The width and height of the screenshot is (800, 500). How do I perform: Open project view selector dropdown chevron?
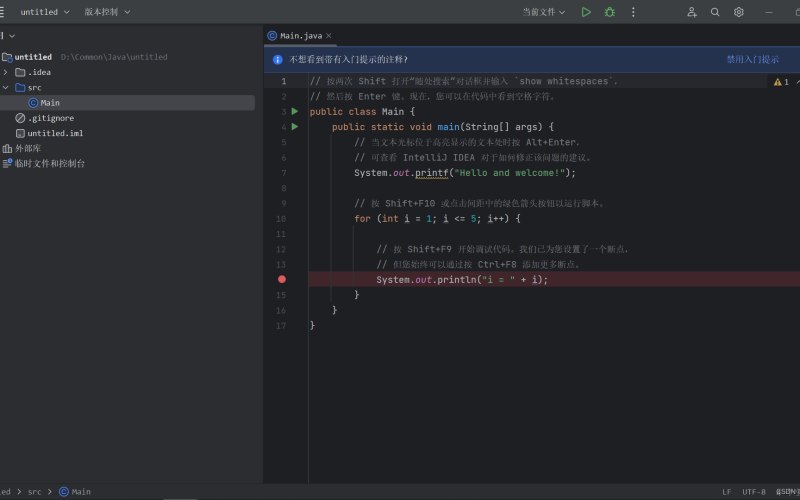point(12,36)
